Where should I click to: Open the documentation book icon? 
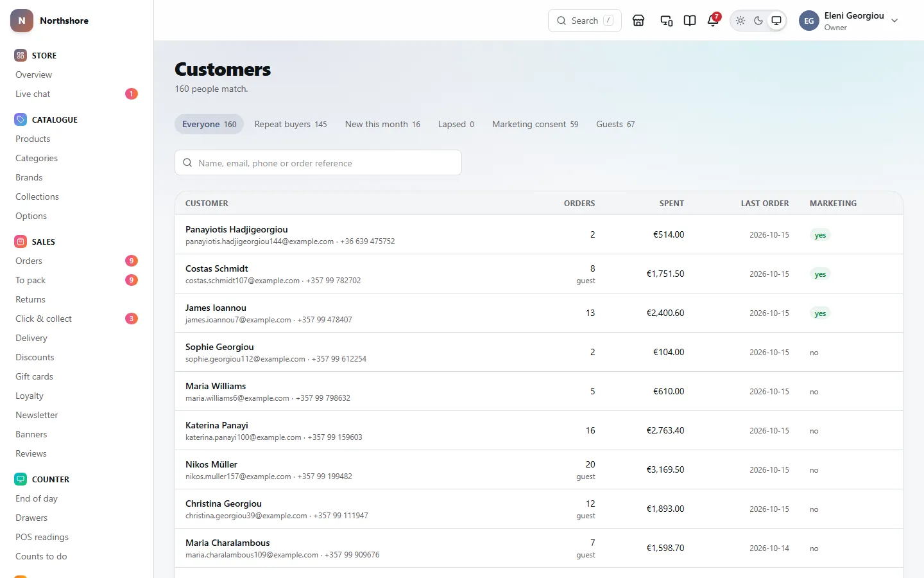click(x=690, y=21)
